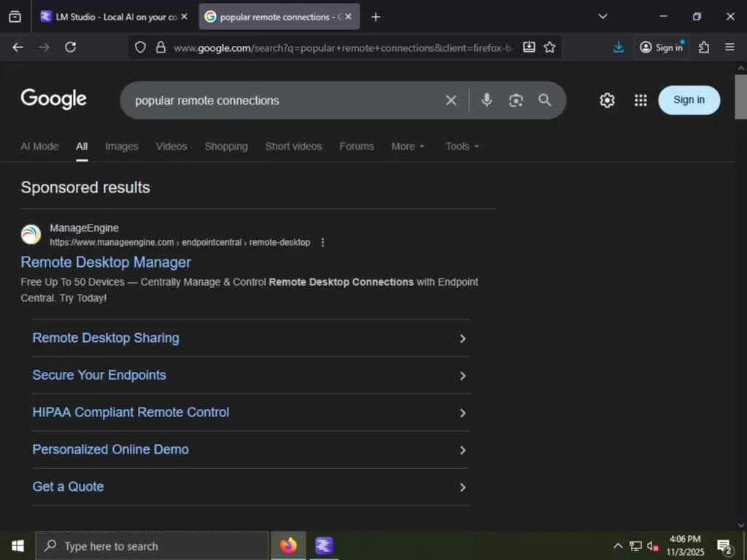Sign in to Firefox account in toolbar
The width and height of the screenshot is (747, 560).
pyautogui.click(x=661, y=47)
